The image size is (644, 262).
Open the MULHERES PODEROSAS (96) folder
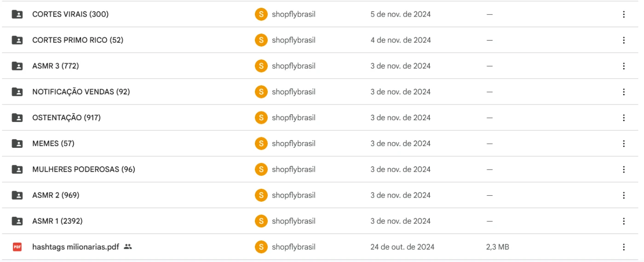(x=84, y=169)
